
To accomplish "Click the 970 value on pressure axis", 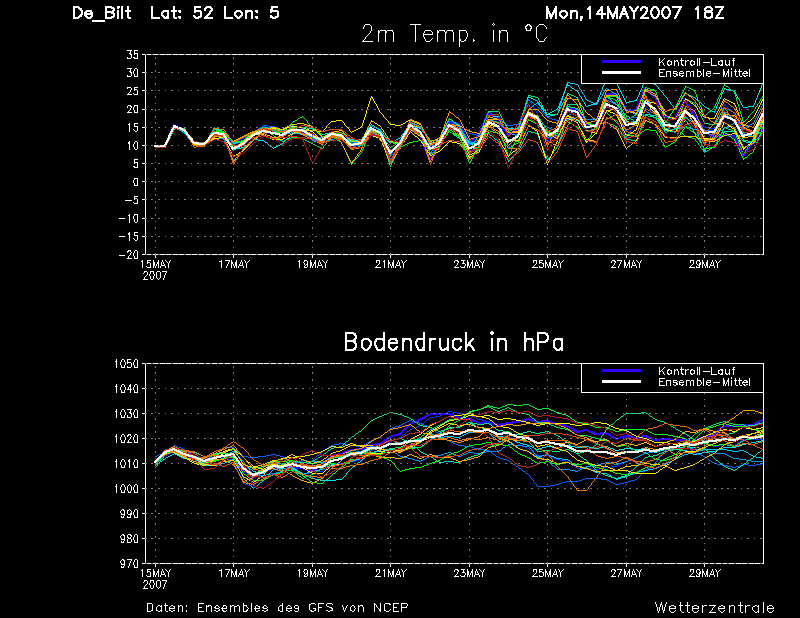I will tap(129, 563).
